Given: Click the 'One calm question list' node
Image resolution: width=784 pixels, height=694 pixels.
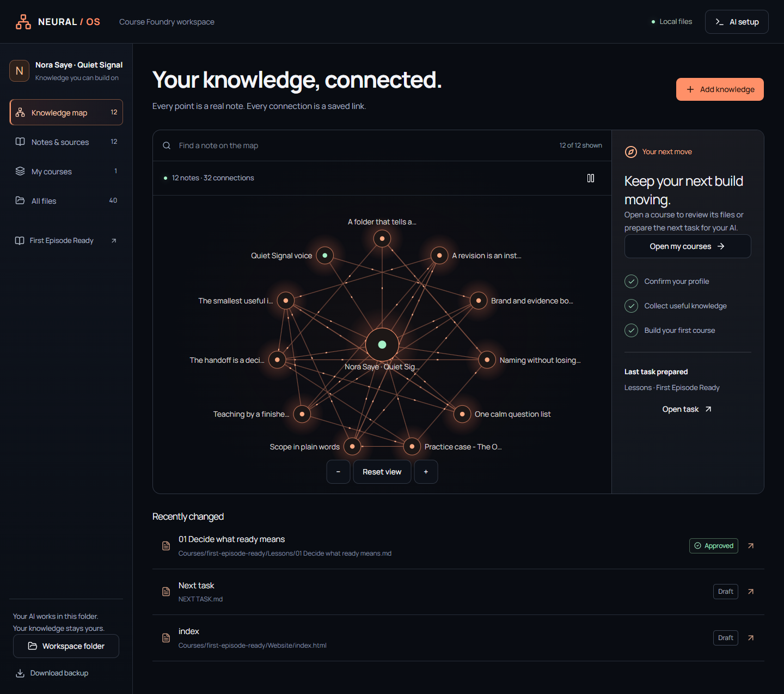Looking at the screenshot, I should (462, 414).
